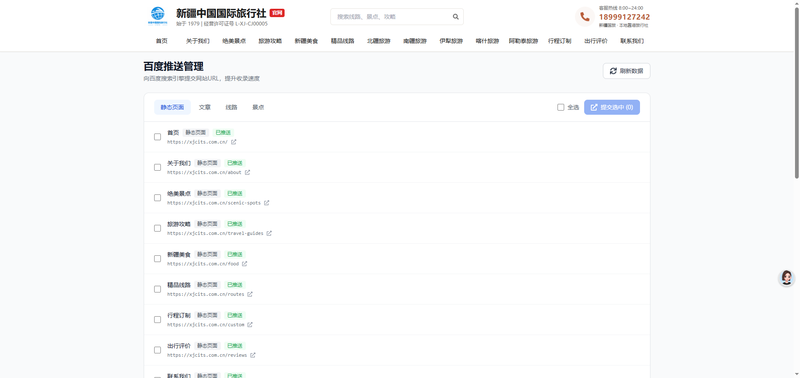Click the https://xjcits.com.cn/food URL text
This screenshot has height=378, width=800.
[x=203, y=264]
